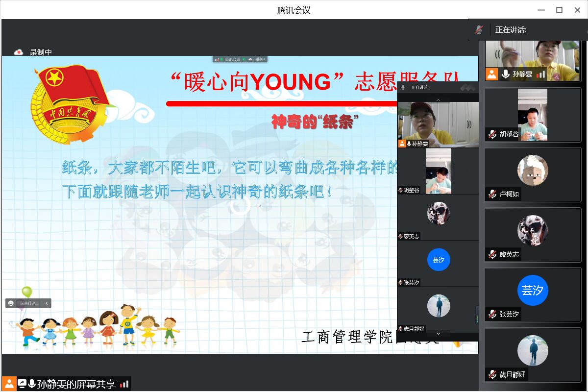This screenshot has width=588, height=392.
Task: Toggle muted mic on 张芸汐 sidebar tile
Action: 492,314
